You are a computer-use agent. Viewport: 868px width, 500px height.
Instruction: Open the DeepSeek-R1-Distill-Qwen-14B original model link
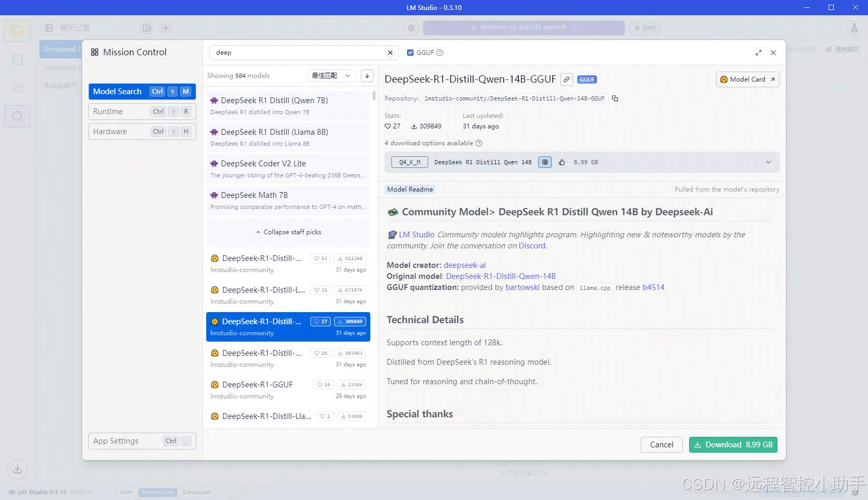(x=501, y=276)
